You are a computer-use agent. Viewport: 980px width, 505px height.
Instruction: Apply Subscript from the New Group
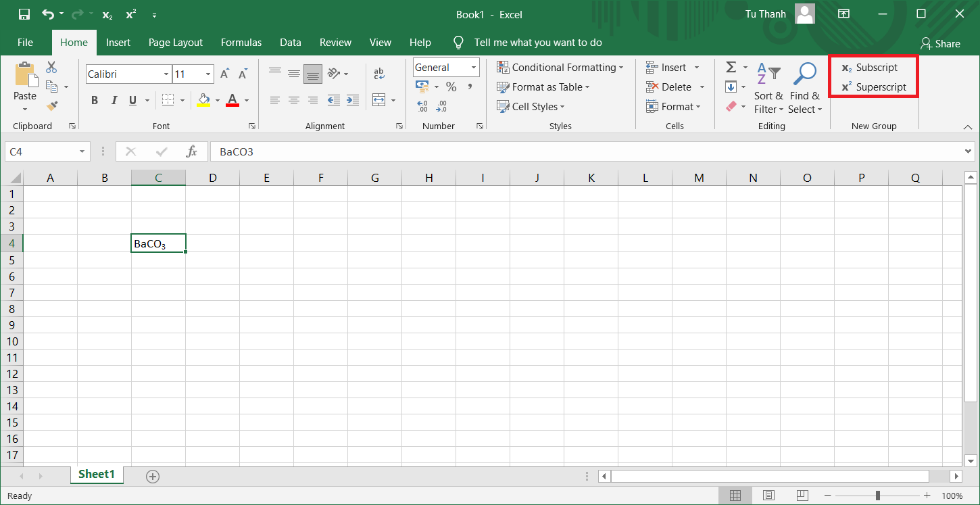pos(870,68)
